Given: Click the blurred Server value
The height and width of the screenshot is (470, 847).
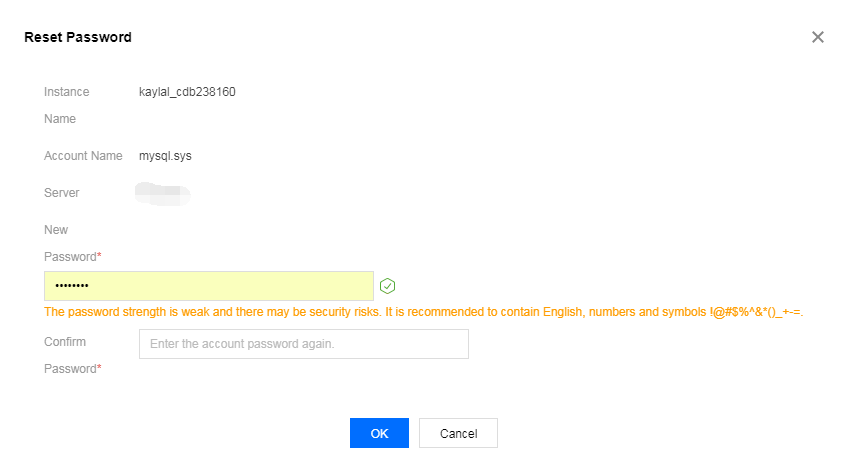Looking at the screenshot, I should 163,191.
